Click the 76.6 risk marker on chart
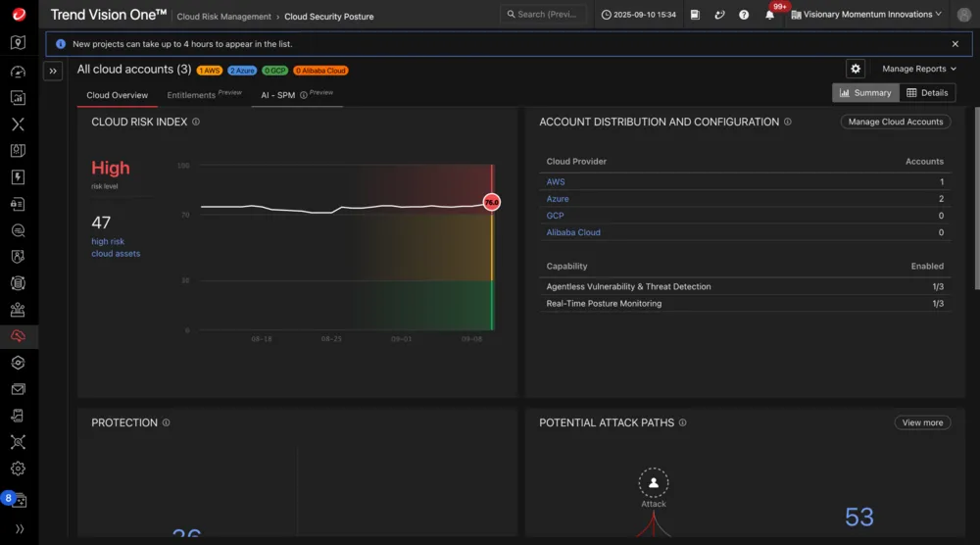Viewport: 980px width, 545px height. point(491,202)
